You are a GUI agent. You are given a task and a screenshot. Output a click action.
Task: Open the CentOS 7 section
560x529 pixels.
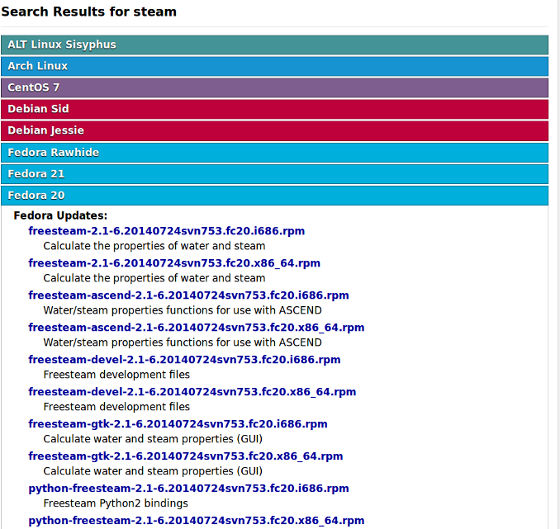pos(275,88)
